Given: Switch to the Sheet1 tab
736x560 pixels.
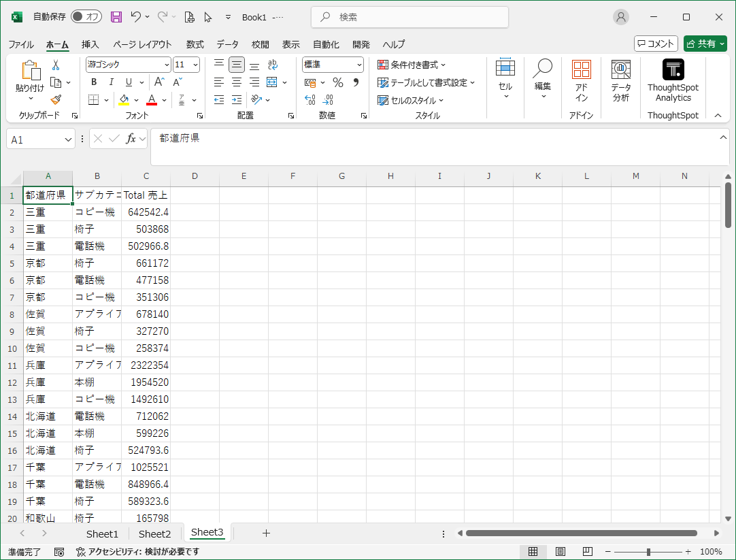Looking at the screenshot, I should [102, 534].
